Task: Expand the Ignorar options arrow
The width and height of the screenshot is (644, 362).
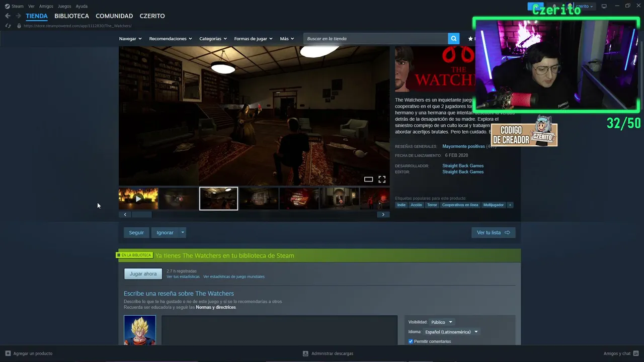Action: click(x=183, y=232)
